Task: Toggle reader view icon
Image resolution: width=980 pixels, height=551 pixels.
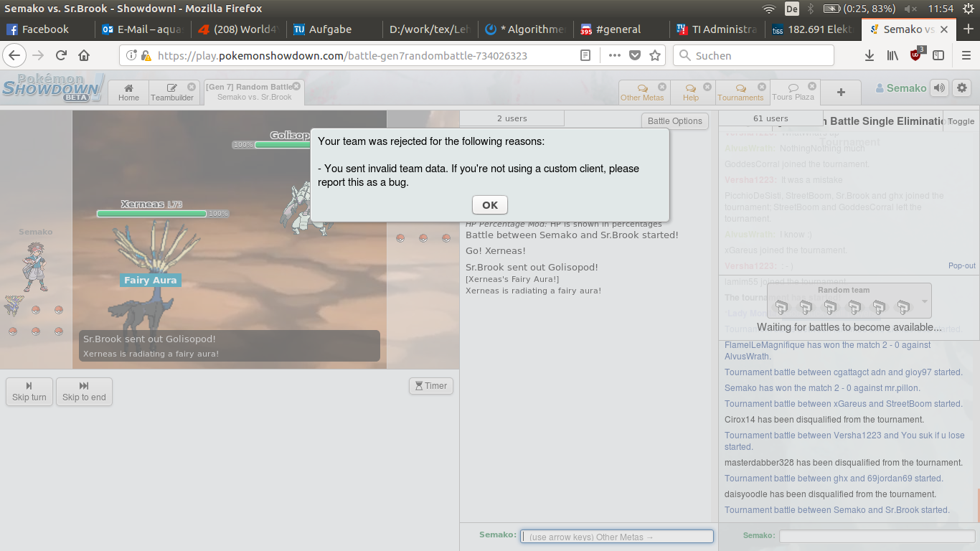Action: pyautogui.click(x=585, y=55)
